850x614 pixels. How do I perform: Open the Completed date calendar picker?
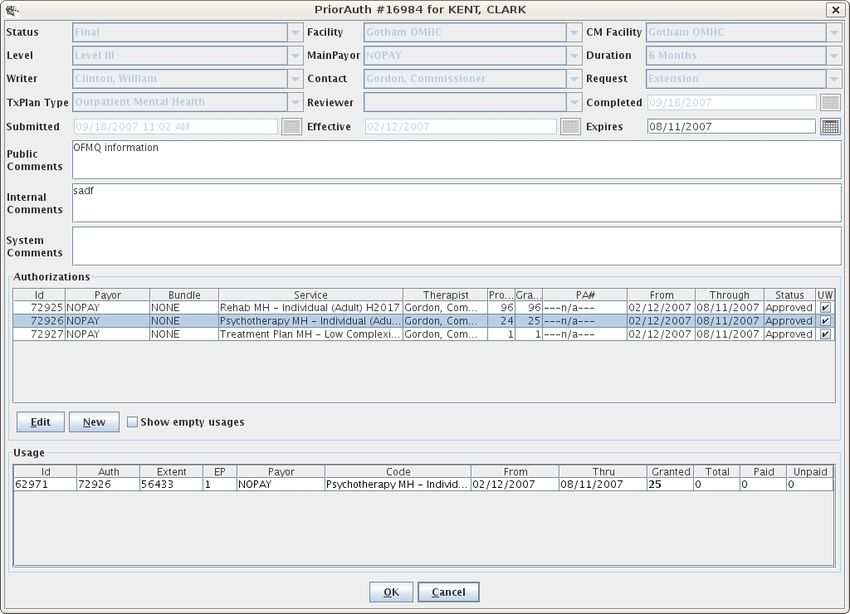pos(830,102)
